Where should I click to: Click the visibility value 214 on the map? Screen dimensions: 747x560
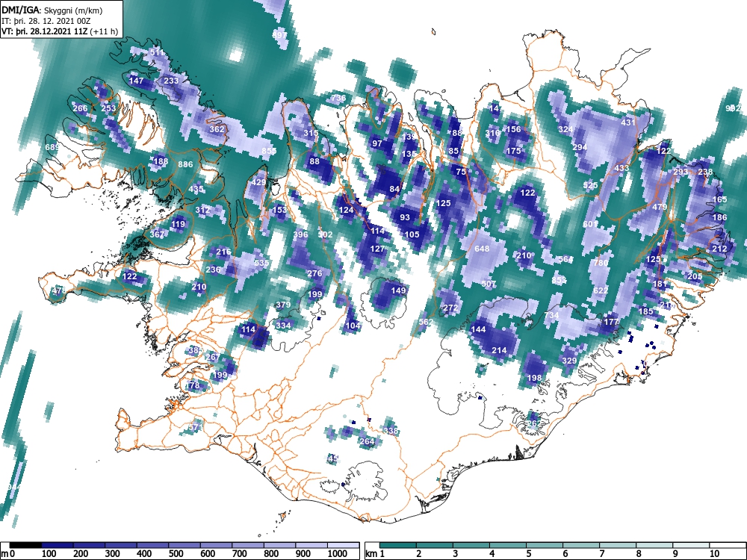point(499,350)
